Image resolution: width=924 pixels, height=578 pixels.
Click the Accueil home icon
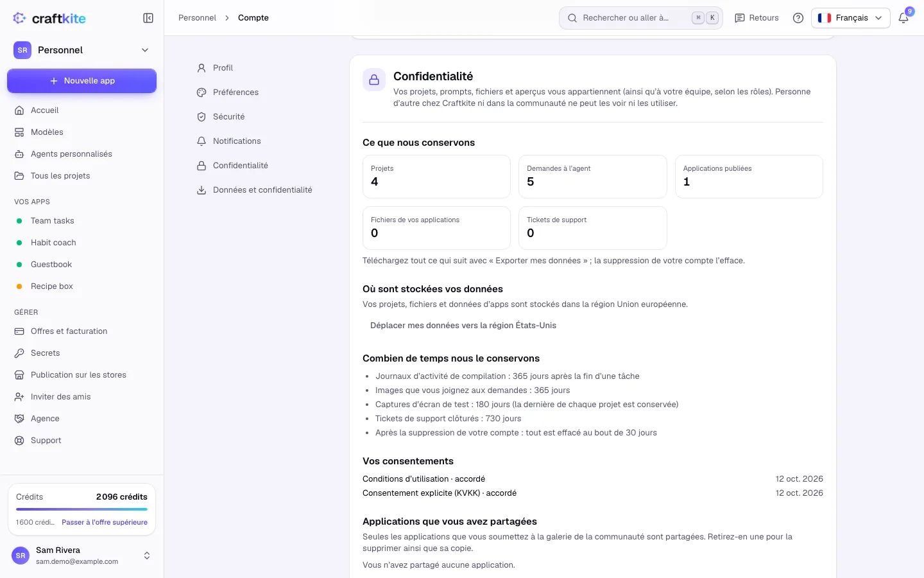tap(19, 110)
